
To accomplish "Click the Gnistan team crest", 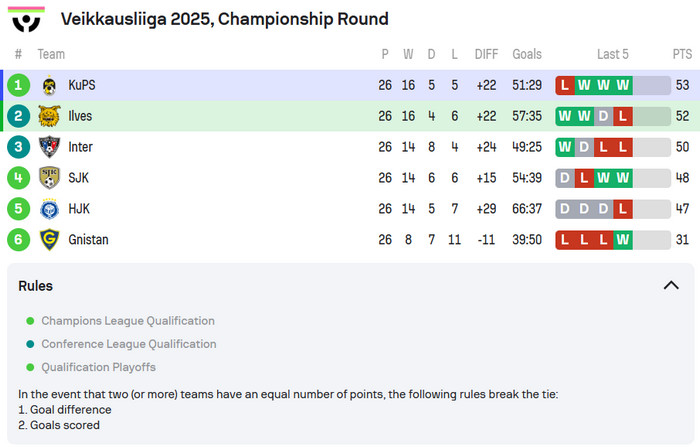I will pyautogui.click(x=49, y=240).
